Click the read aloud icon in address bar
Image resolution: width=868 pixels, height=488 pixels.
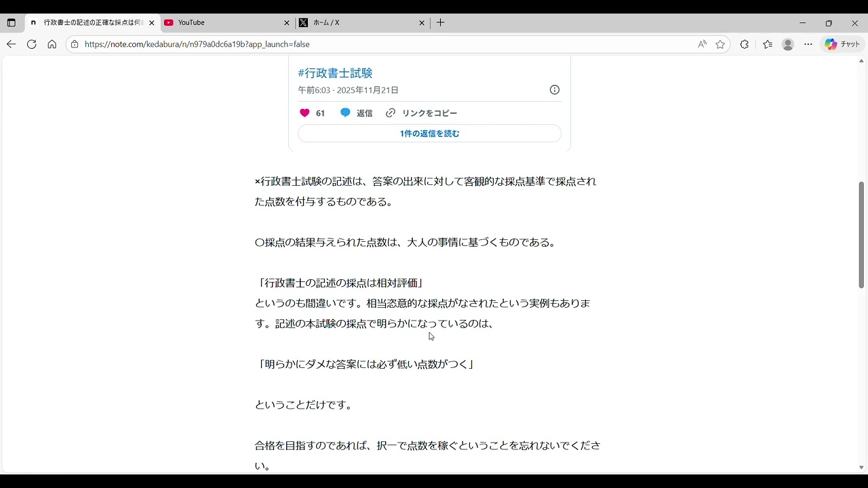click(x=702, y=44)
